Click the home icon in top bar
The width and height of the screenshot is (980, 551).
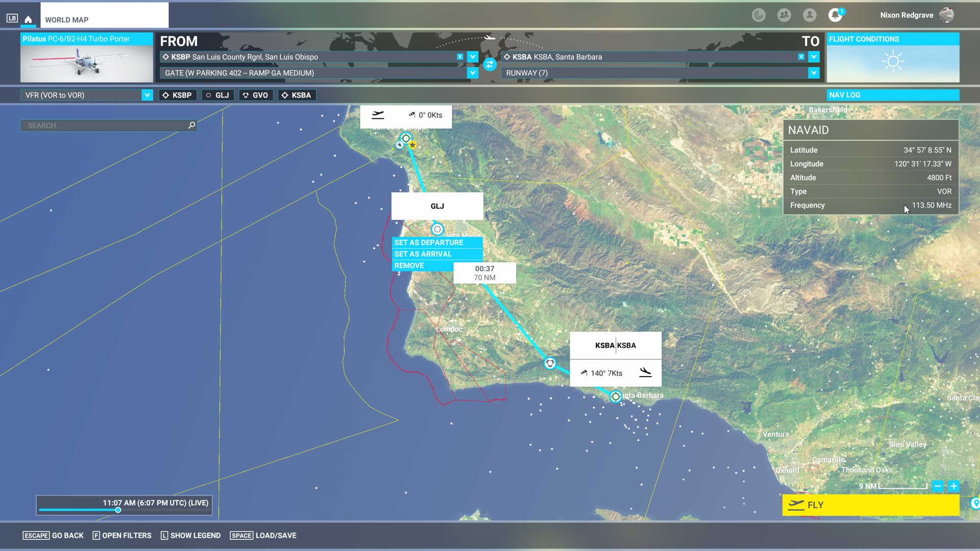[28, 19]
